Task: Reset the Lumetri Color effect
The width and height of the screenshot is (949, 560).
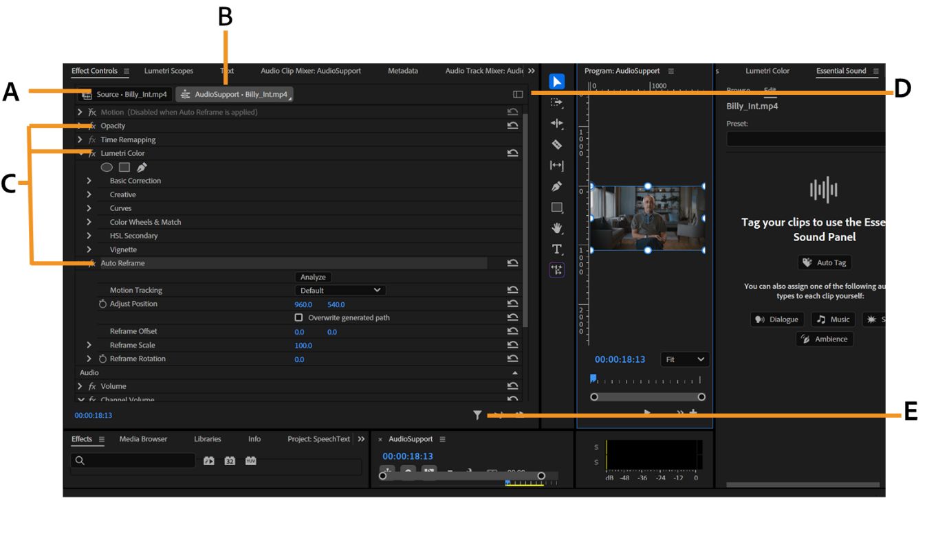Action: click(512, 153)
